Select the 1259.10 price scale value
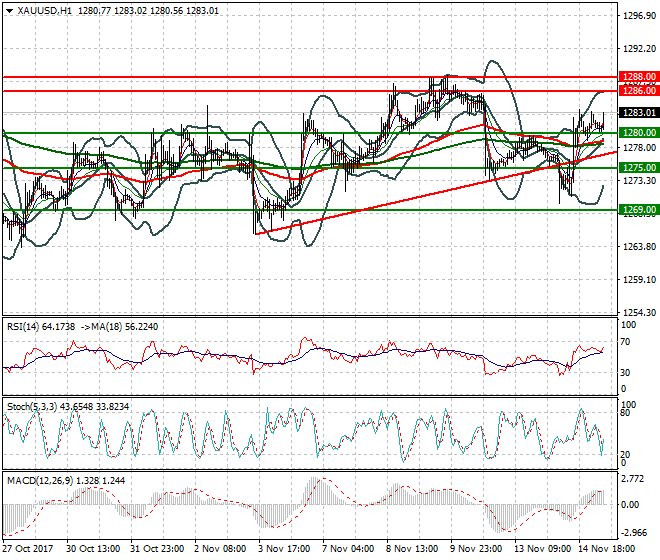This screenshot has width=660, height=560. [639, 280]
